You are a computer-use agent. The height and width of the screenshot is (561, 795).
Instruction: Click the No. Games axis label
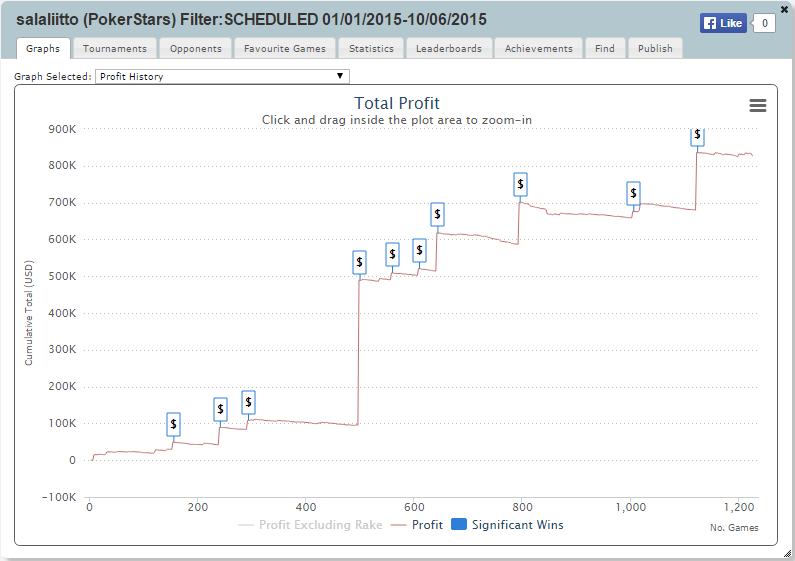coord(734,528)
